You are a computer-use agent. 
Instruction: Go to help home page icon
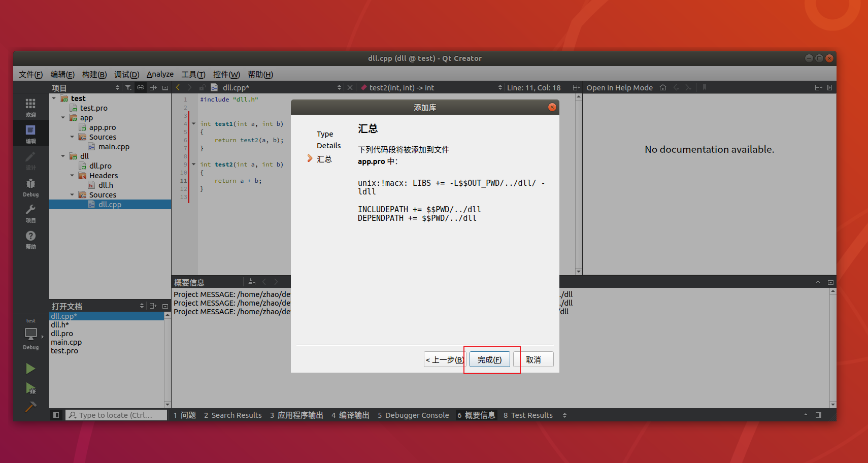663,87
